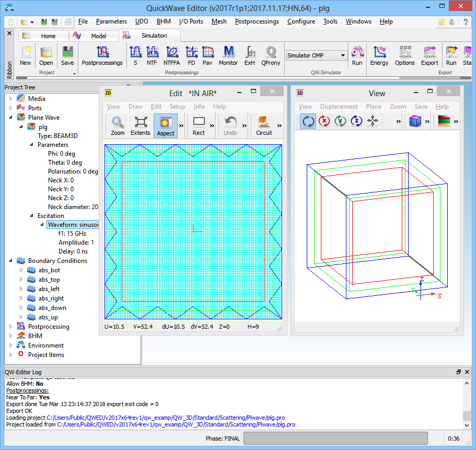The width and height of the screenshot is (476, 450).
Task: Toggle the pan/move arrows tool in View
Action: 373,121
